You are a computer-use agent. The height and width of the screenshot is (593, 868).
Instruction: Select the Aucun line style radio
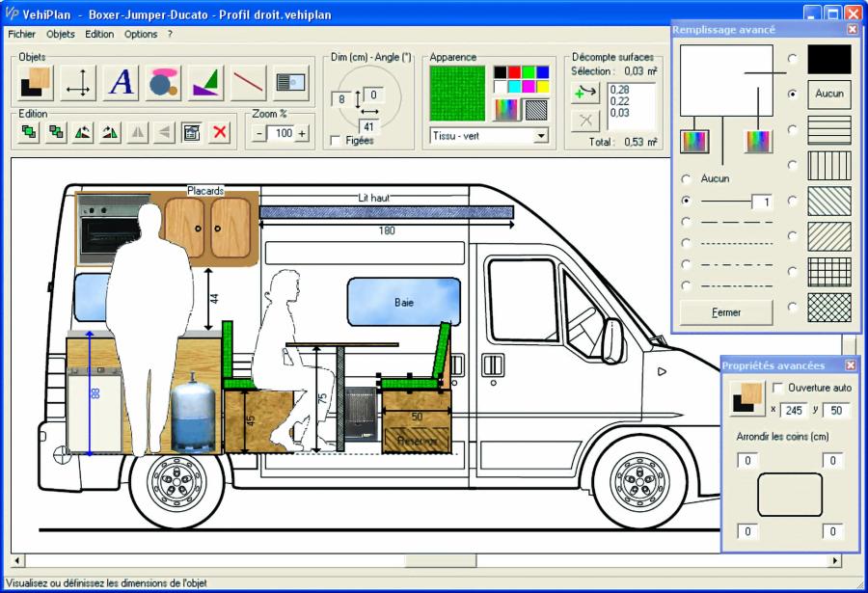[x=687, y=178]
